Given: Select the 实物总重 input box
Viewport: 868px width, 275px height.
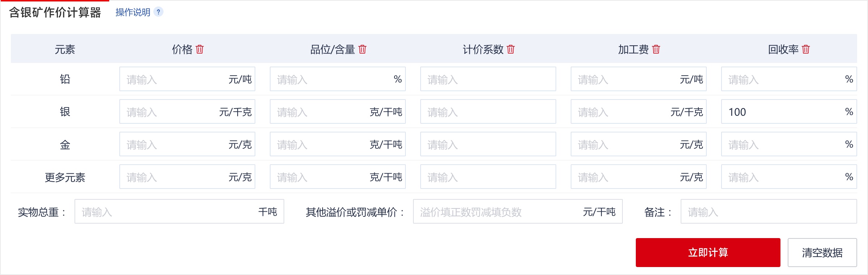Looking at the screenshot, I should coord(166,212).
